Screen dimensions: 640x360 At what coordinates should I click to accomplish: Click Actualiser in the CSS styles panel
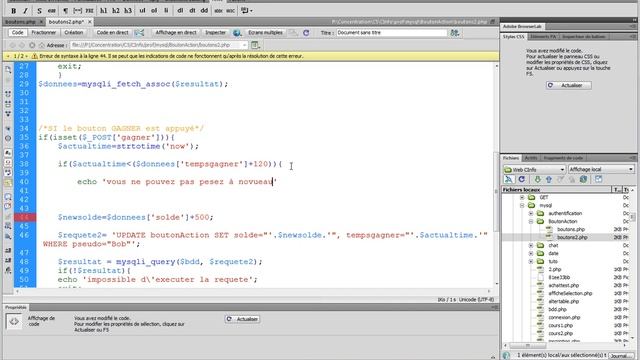(569, 85)
